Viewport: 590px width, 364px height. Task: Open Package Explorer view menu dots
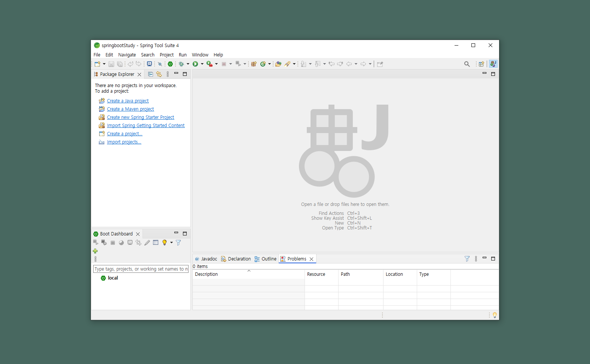pos(168,74)
